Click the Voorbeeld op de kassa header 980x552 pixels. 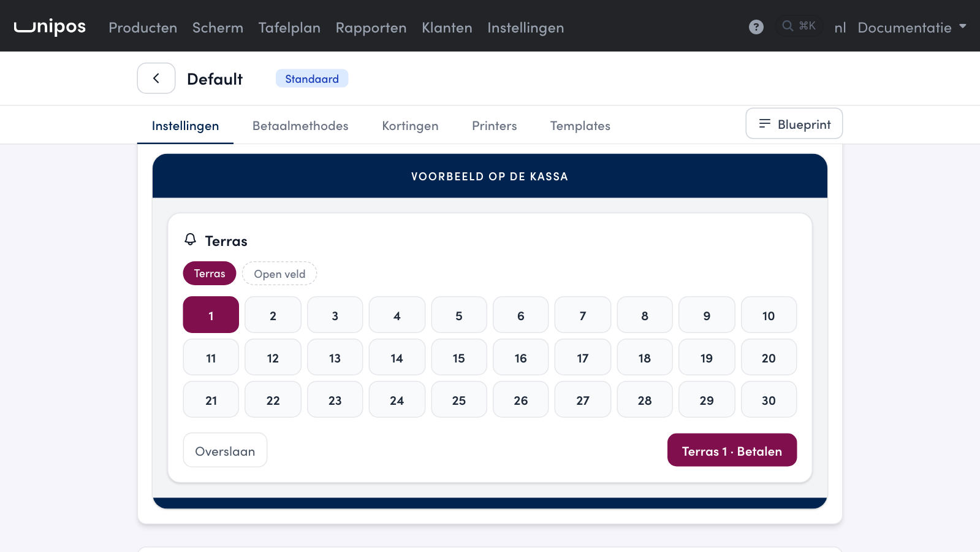(x=490, y=177)
